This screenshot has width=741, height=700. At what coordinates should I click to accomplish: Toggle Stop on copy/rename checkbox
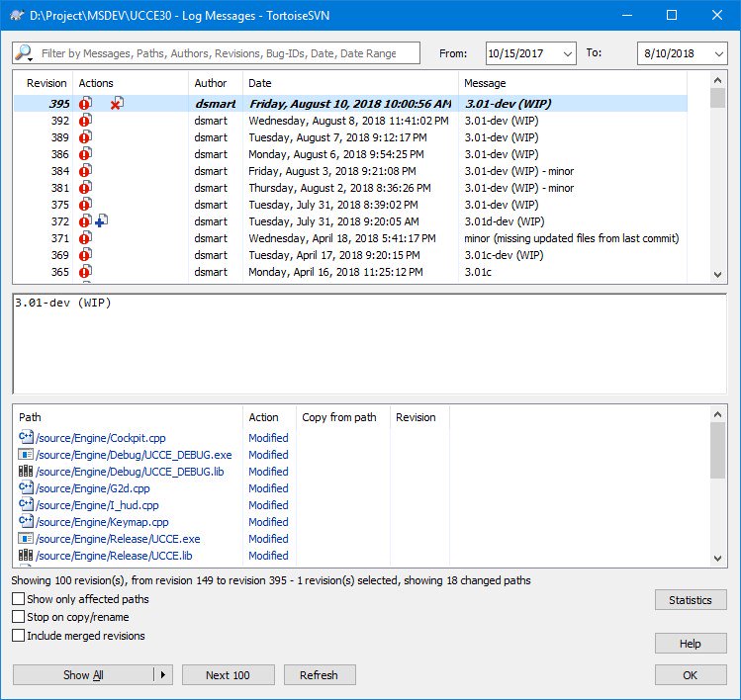coord(19,617)
